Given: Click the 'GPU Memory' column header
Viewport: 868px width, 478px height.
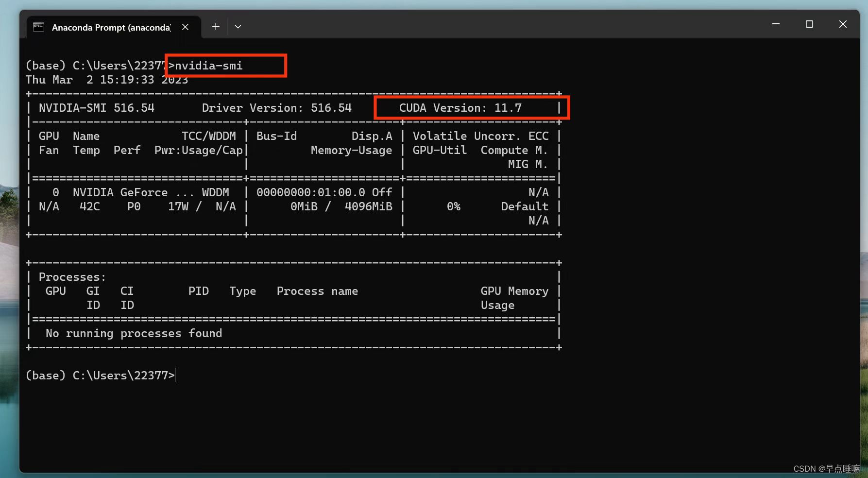Looking at the screenshot, I should click(x=514, y=291).
